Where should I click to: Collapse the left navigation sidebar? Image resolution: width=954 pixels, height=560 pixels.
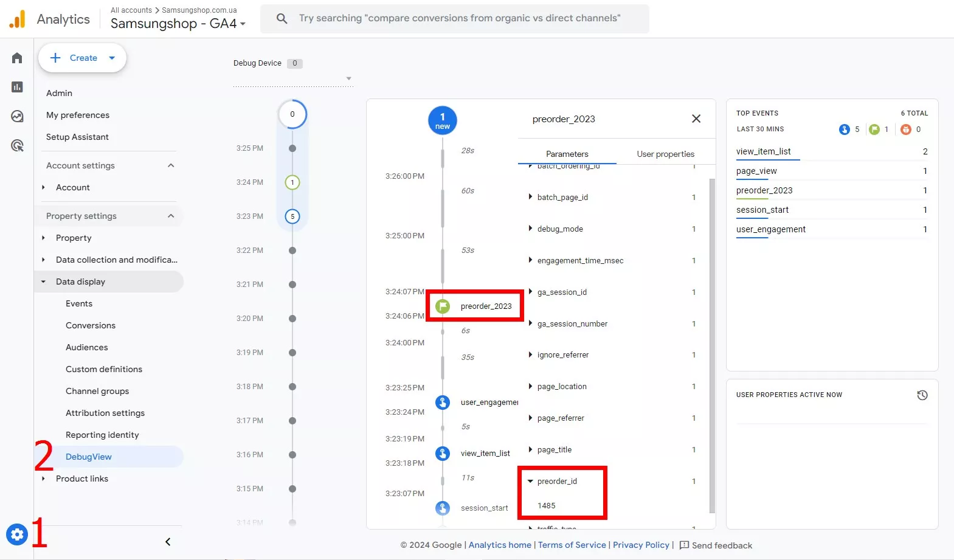pos(168,542)
